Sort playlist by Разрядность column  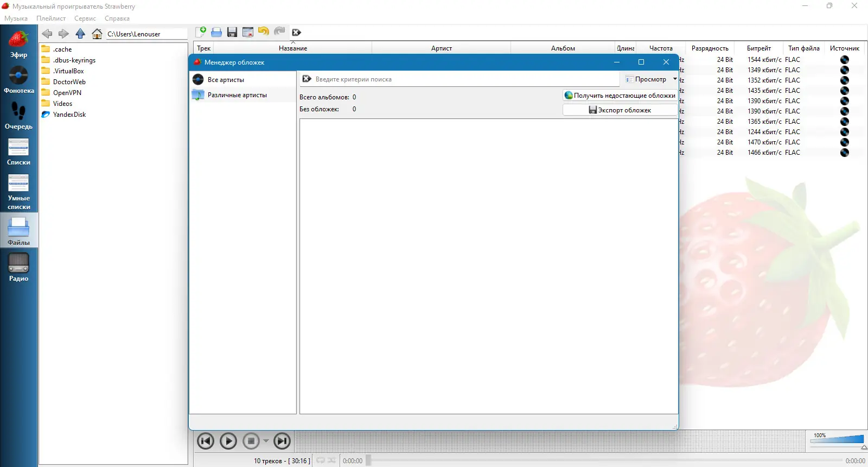pos(710,48)
